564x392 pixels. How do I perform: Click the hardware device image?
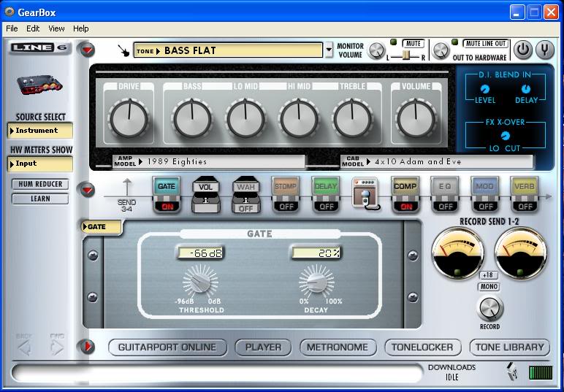[39, 85]
